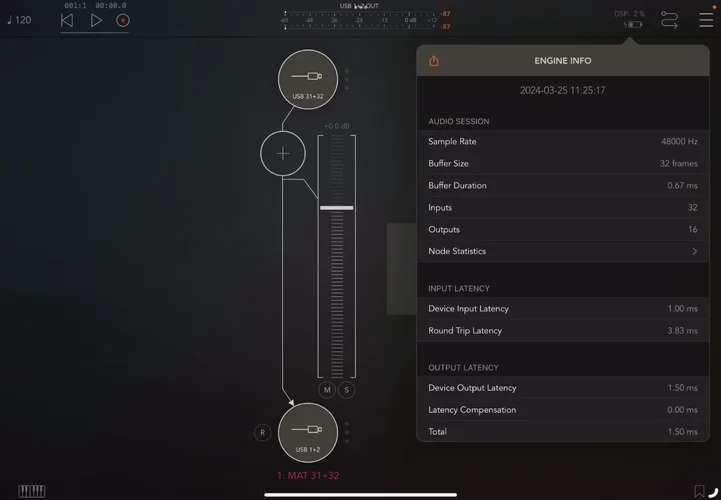
Task: Expand Node Statistics details
Action: pyautogui.click(x=563, y=251)
